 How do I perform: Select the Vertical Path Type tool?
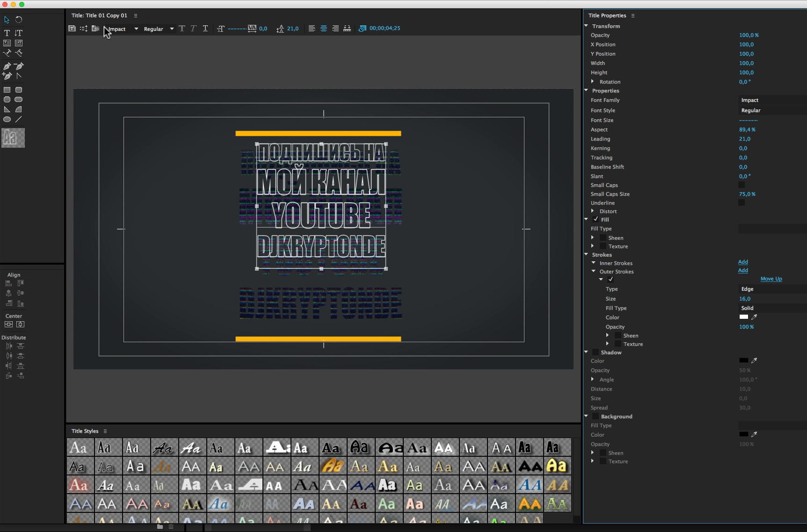click(19, 53)
